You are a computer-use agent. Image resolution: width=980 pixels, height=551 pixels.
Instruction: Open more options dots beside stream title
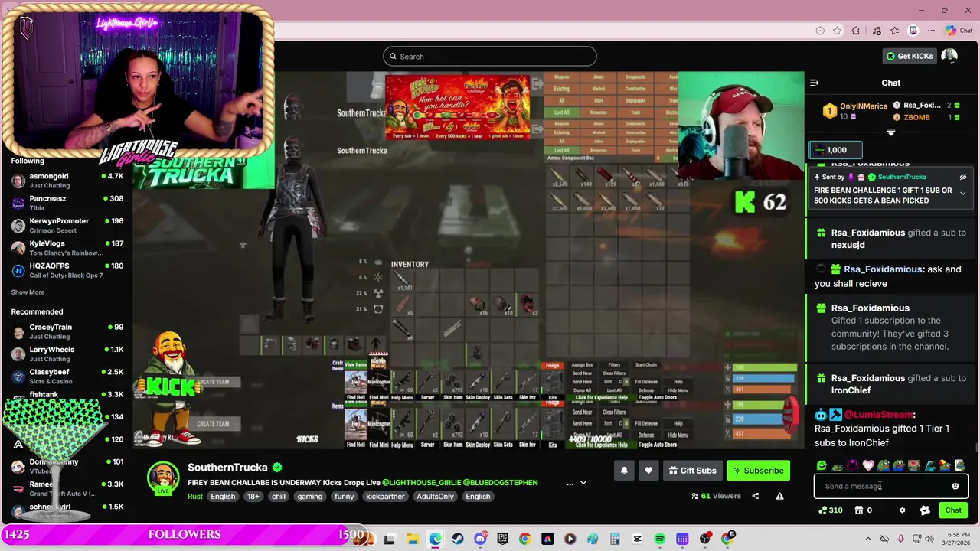tap(570, 483)
